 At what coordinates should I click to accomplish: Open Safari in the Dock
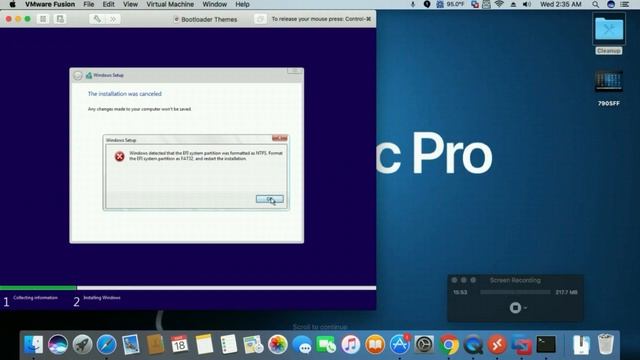coord(107,344)
